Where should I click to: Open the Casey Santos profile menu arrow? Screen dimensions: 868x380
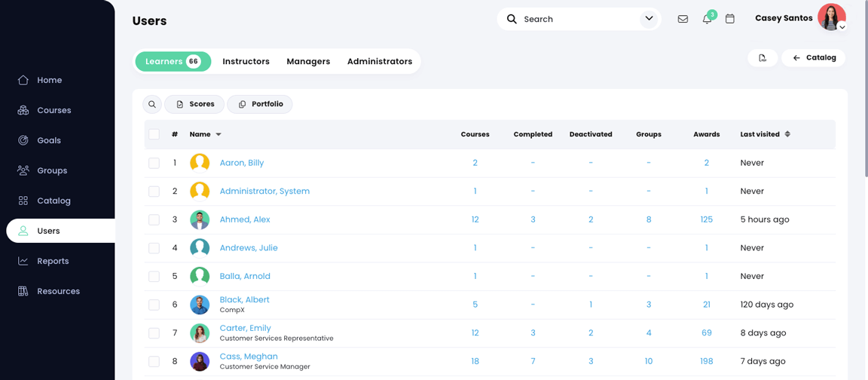pos(842,27)
